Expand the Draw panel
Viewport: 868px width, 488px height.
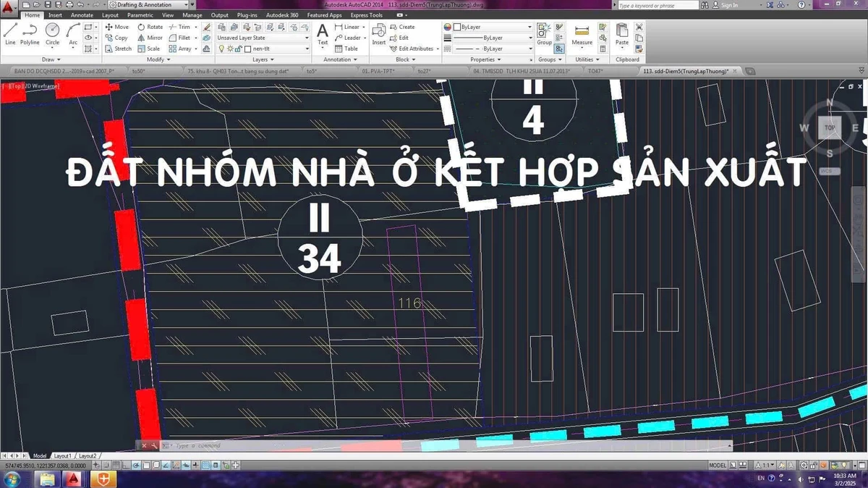tap(51, 59)
